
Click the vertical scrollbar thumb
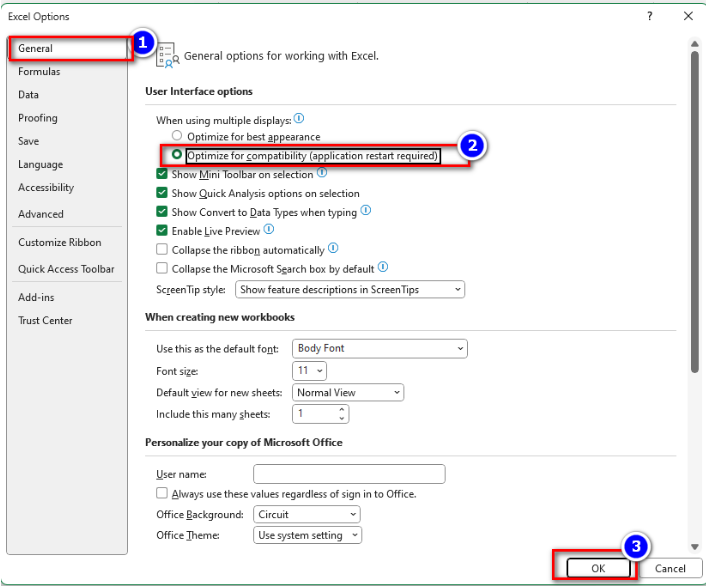[x=695, y=212]
